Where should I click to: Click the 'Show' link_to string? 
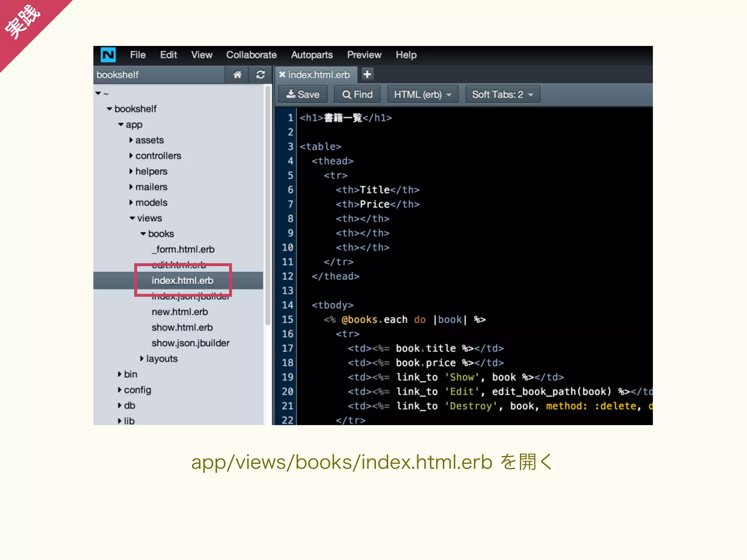[462, 377]
